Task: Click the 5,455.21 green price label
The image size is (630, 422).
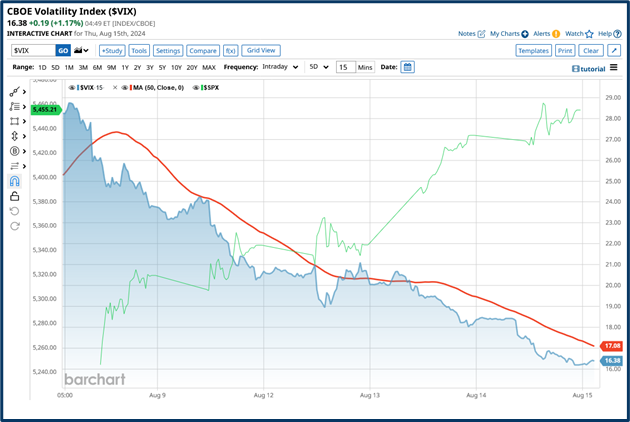Action: coord(46,110)
